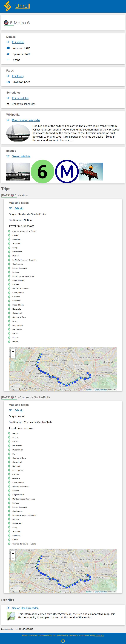The height and width of the screenshot is (644, 126).
Task: Select Daumesnil stop in the second trip list
Action: pos(17,446)
